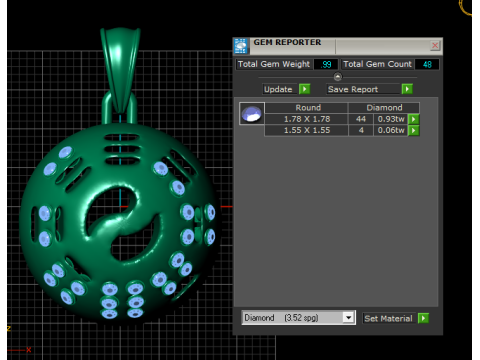The height and width of the screenshot is (360, 480).
Task: Click the Set Material label
Action: click(388, 318)
